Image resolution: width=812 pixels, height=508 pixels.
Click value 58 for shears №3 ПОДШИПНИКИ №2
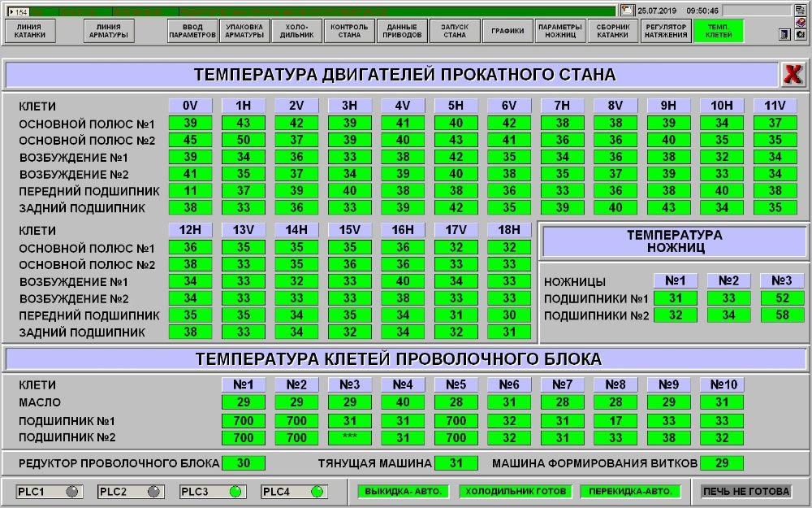781,315
